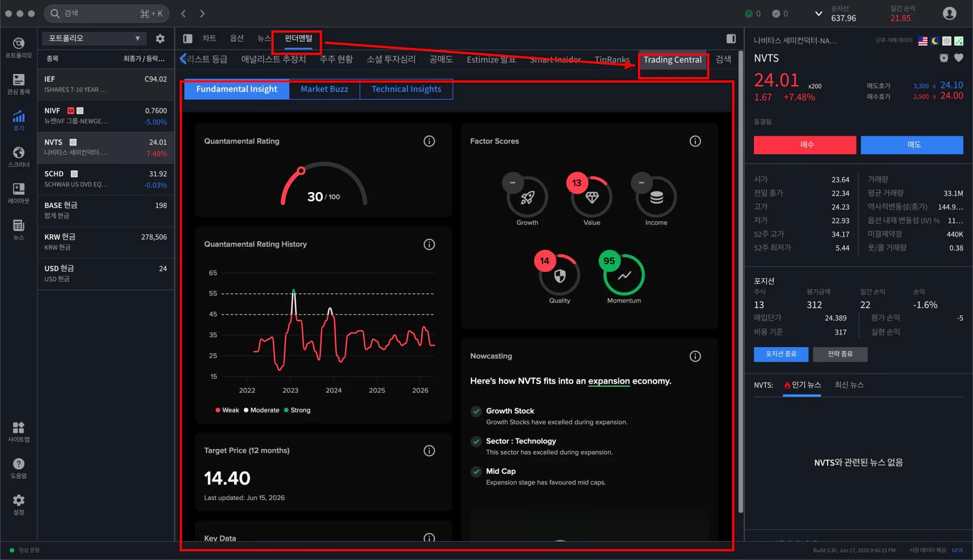This screenshot has width=973, height=560.
Task: Click the Growth rocket factor icon
Action: (x=527, y=197)
